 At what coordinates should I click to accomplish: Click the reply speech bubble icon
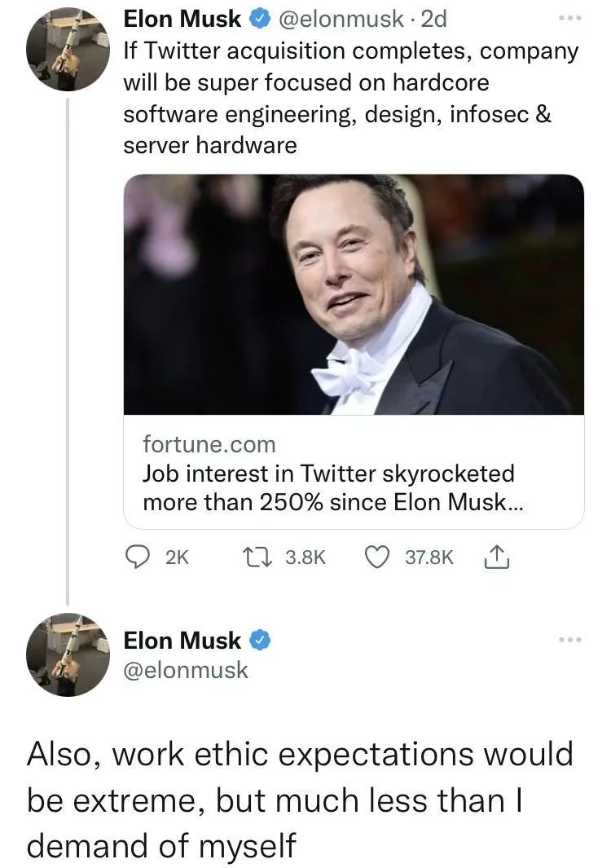coord(138,557)
